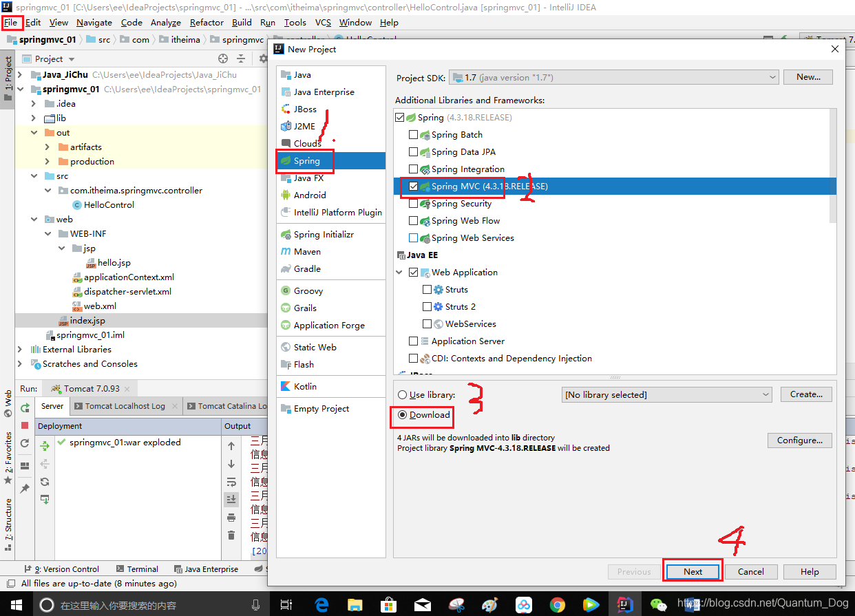855x616 pixels.
Task: Click the down arrow in Output toolbar
Action: 231,464
